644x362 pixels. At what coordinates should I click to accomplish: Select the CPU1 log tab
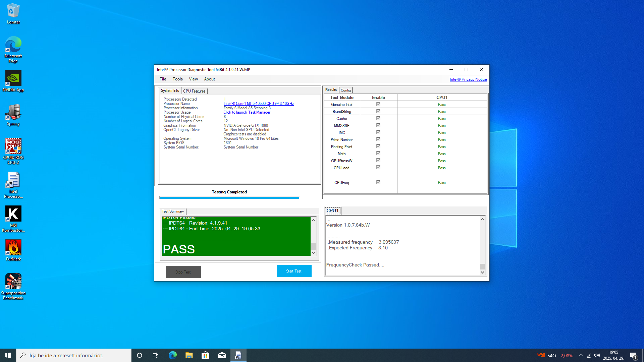point(333,211)
